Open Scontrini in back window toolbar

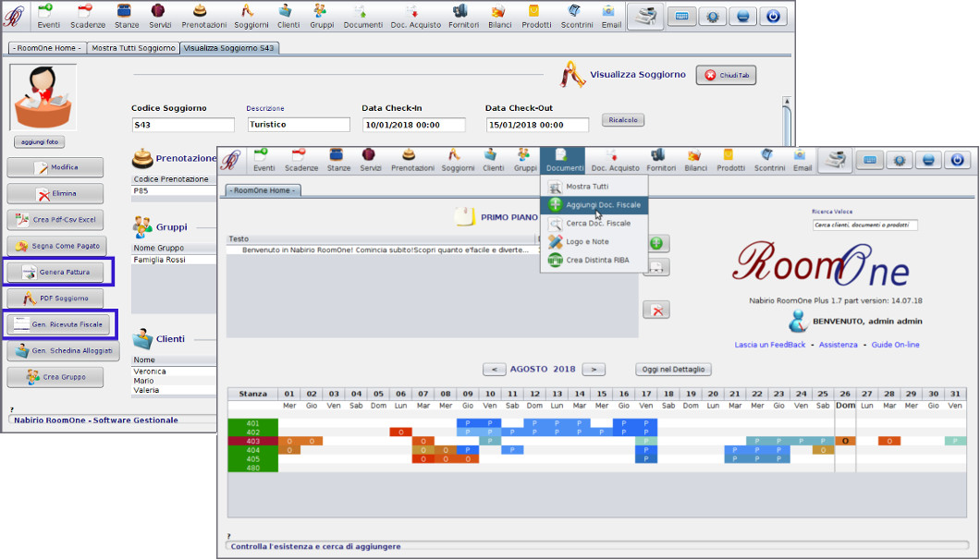pos(576,17)
